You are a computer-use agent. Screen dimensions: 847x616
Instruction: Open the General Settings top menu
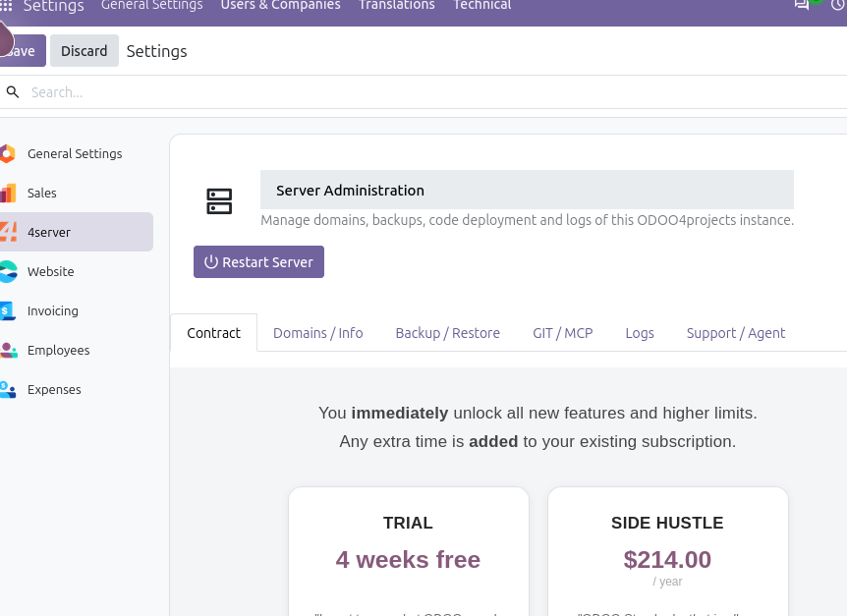point(151,5)
